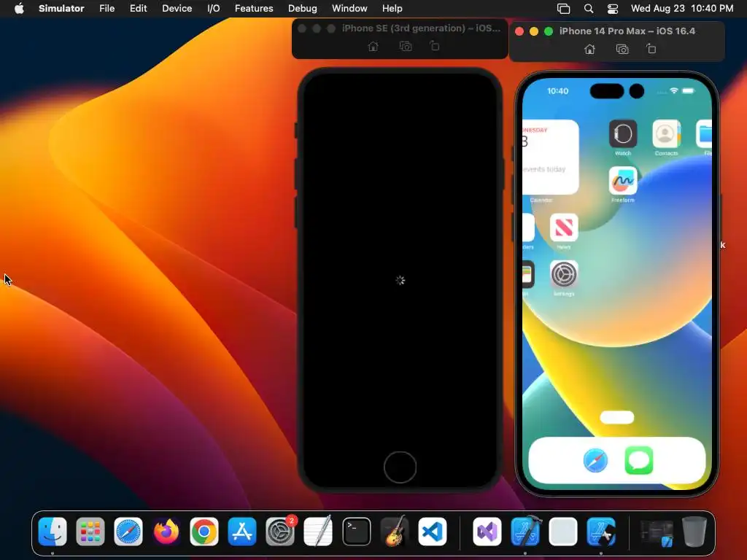Click screenshot icon in iPhone SE window toolbar
Screen dimensions: 747x560
coord(406,46)
